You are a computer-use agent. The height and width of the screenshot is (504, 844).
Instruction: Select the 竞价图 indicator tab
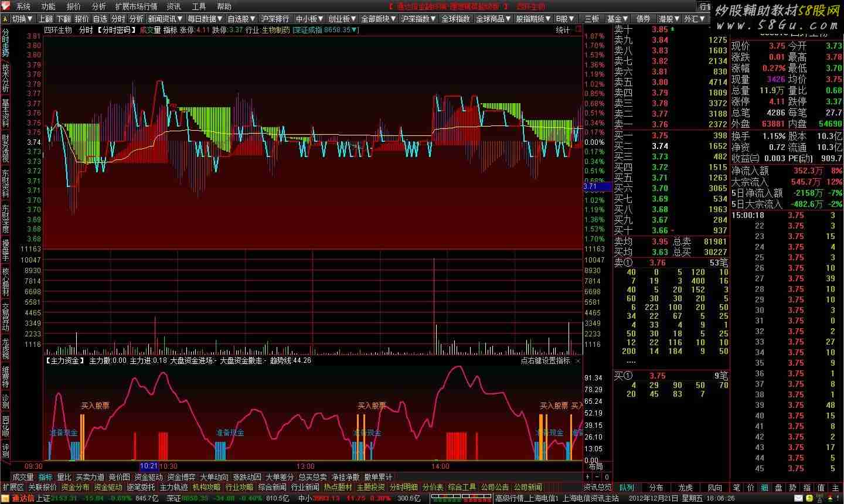click(x=120, y=478)
